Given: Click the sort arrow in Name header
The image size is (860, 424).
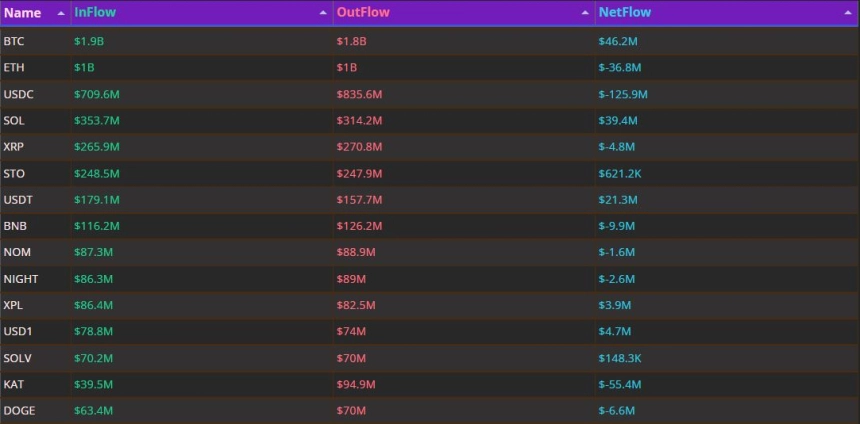Looking at the screenshot, I should coord(61,14).
